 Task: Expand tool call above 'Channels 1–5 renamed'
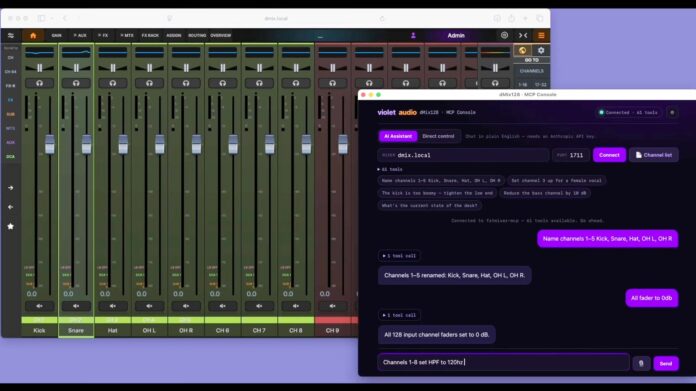(x=399, y=256)
